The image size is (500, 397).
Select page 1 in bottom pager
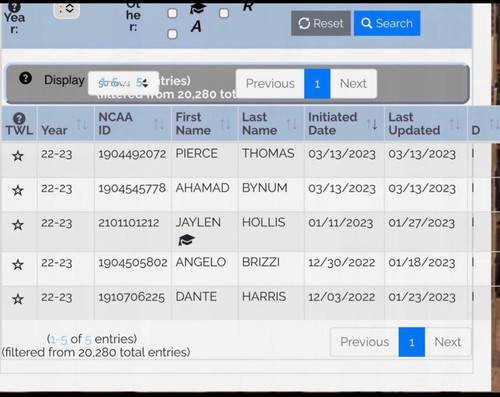point(412,342)
